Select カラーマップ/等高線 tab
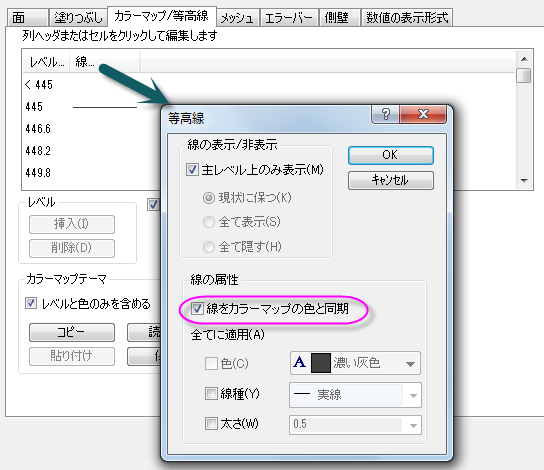Viewport: 544px width, 470px height. [x=161, y=16]
